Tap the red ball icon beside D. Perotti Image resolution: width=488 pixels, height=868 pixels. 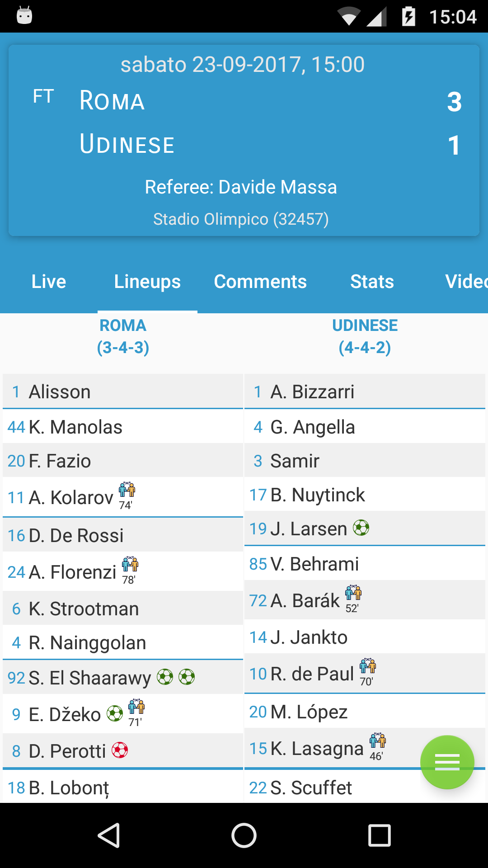click(x=120, y=750)
